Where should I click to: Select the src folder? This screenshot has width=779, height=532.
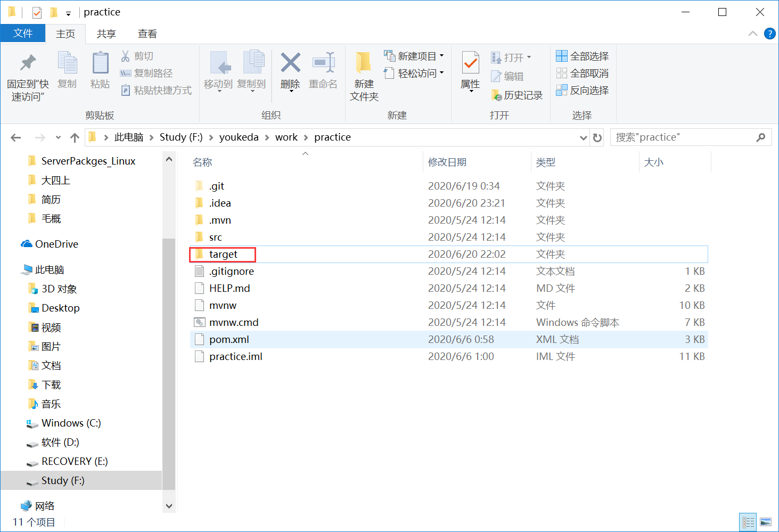(448, 237)
